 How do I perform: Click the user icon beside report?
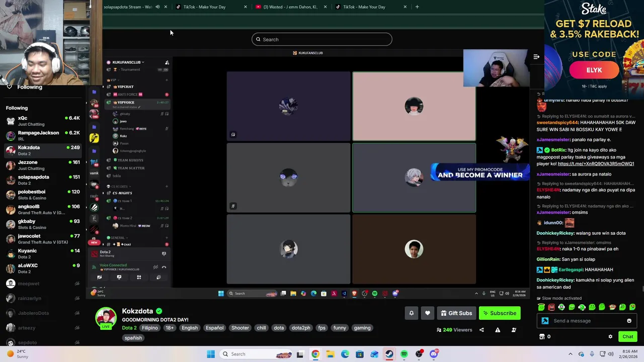pos(514,330)
